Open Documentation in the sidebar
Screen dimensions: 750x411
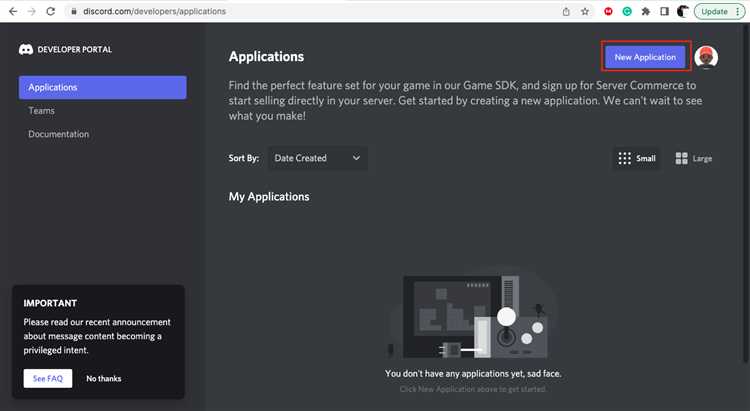pyautogui.click(x=58, y=134)
